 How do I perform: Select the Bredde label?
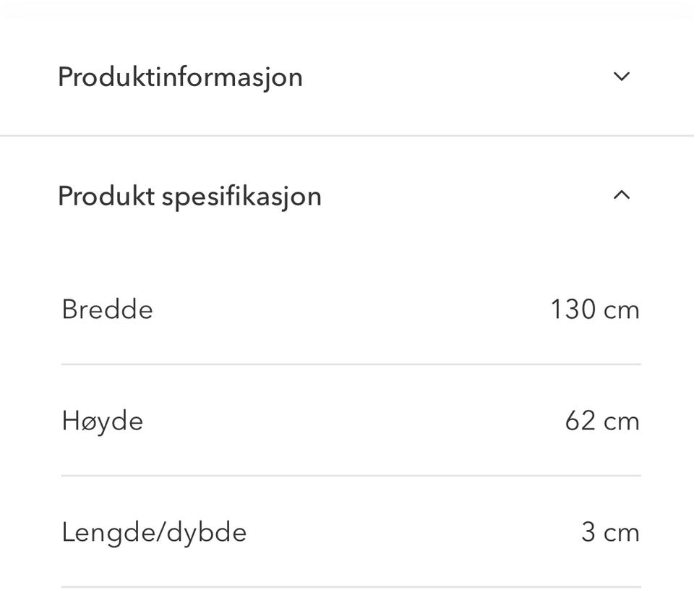(107, 309)
